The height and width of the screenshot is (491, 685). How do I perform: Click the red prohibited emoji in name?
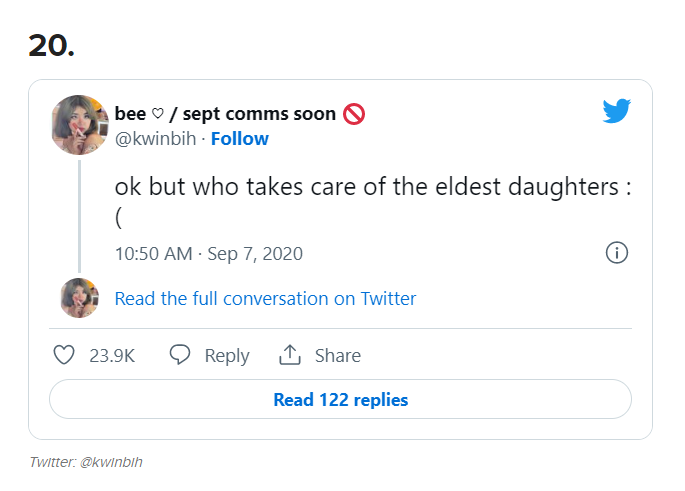point(354,114)
